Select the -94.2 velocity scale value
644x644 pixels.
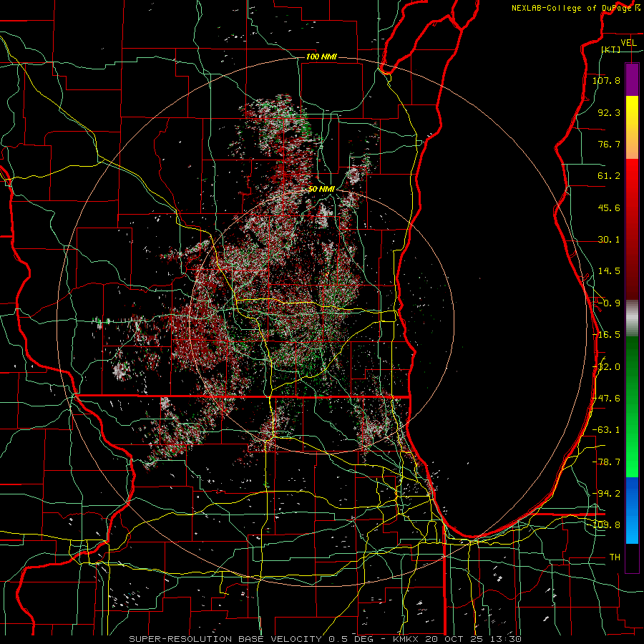click(x=606, y=494)
